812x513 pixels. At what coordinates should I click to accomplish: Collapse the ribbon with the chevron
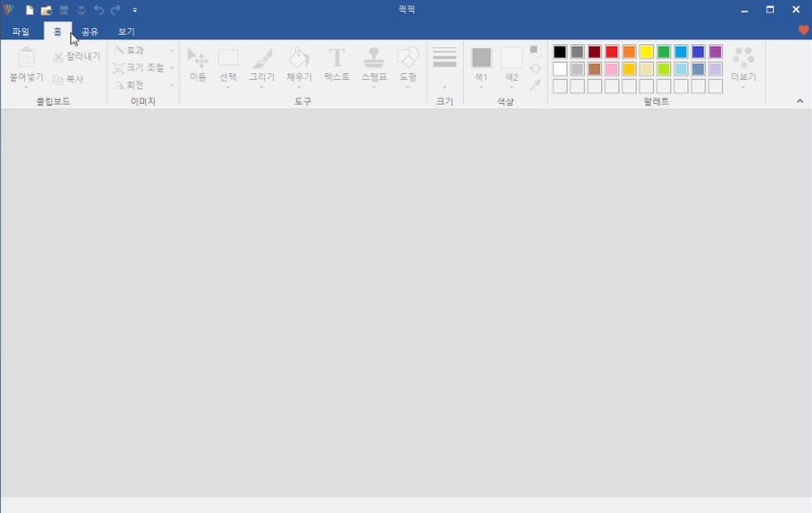click(x=800, y=101)
